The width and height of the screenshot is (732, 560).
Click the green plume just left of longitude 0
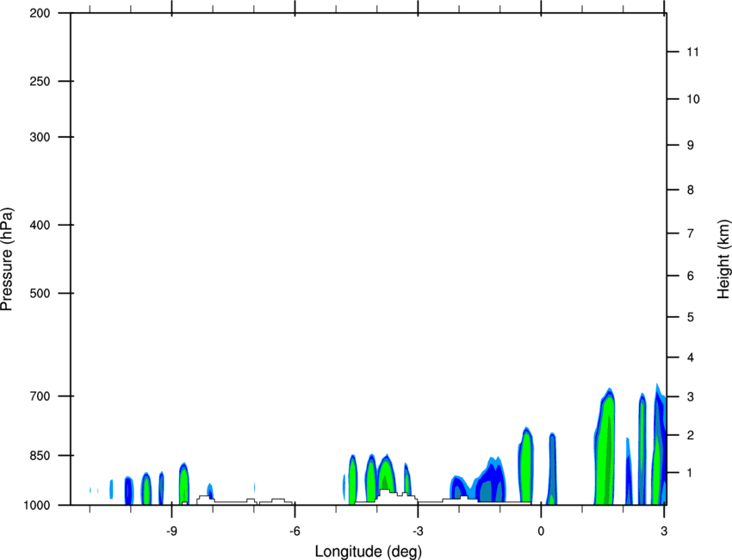526,464
